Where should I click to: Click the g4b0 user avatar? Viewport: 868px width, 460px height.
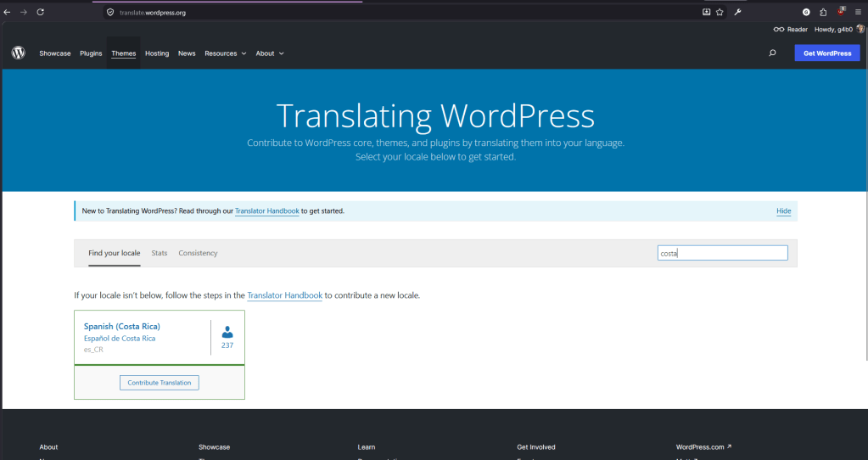pos(860,29)
